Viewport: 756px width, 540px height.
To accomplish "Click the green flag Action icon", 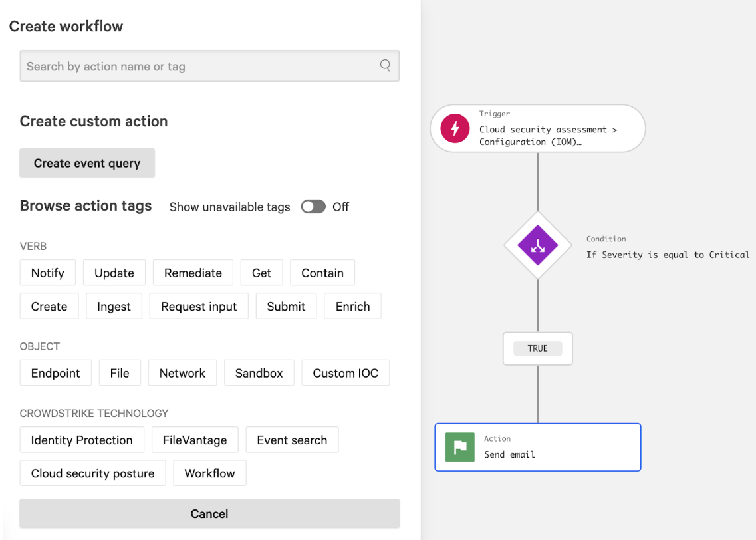I will (459, 447).
